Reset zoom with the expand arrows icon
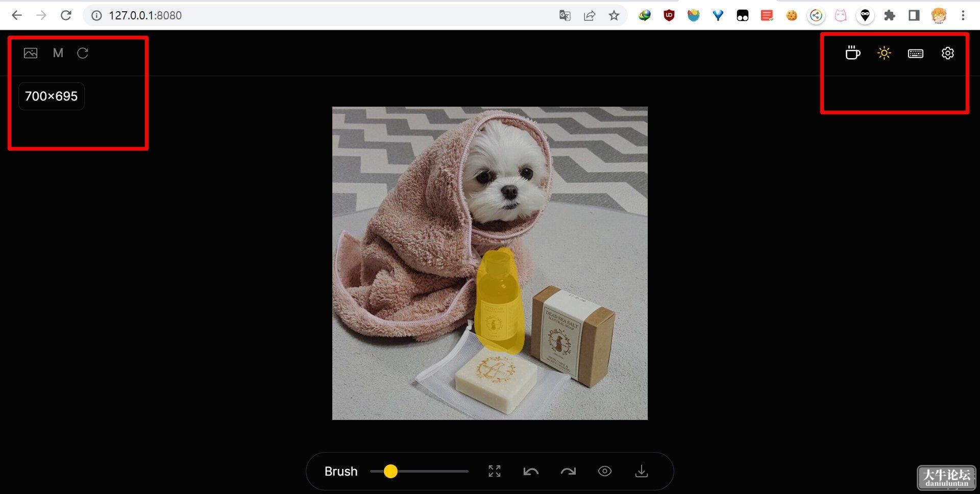The width and height of the screenshot is (980, 494). coord(495,471)
